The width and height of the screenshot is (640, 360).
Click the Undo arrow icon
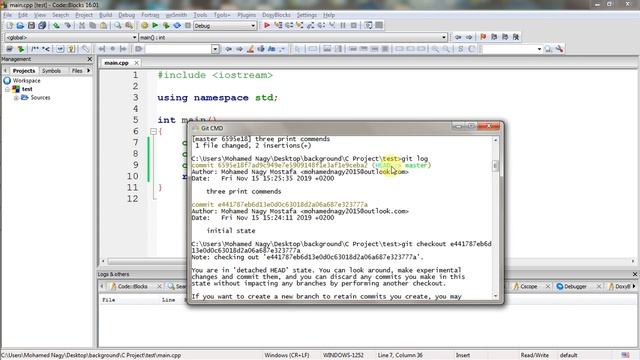click(x=56, y=25)
